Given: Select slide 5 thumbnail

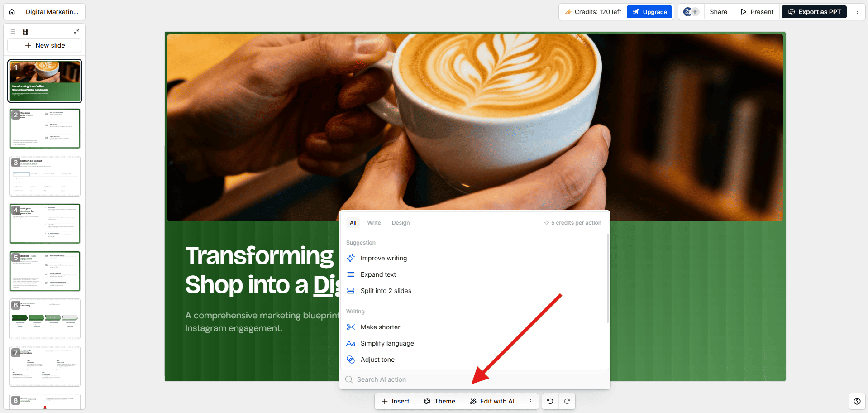Looking at the screenshot, I should coord(45,271).
